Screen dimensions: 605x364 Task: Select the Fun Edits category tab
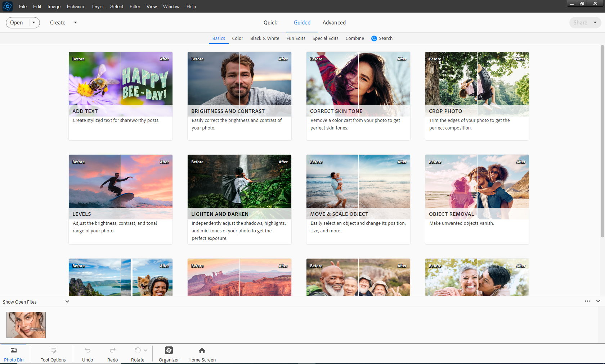tap(296, 38)
